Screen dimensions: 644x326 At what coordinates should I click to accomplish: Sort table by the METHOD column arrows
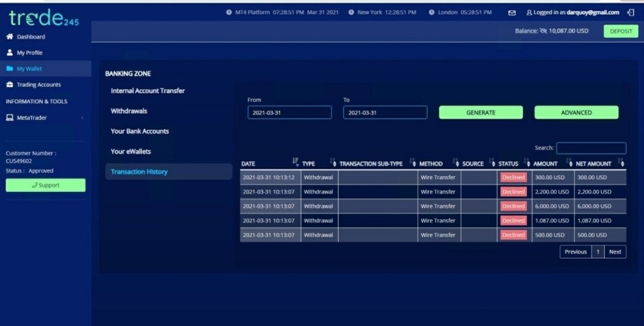[456, 162]
